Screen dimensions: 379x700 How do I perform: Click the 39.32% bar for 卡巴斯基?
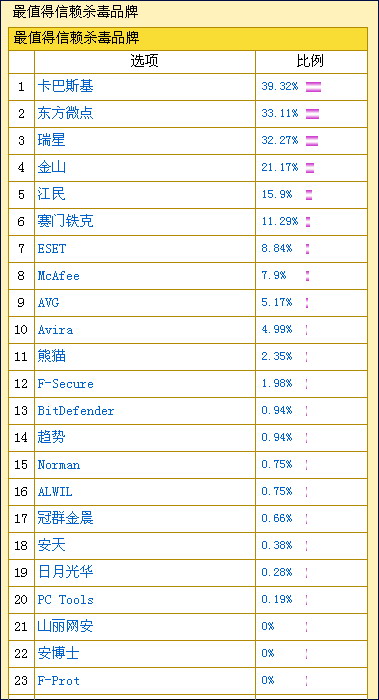pyautogui.click(x=313, y=87)
